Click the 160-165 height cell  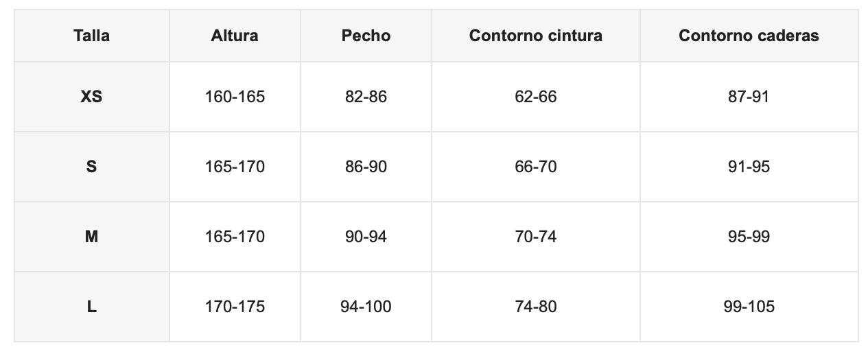235,97
